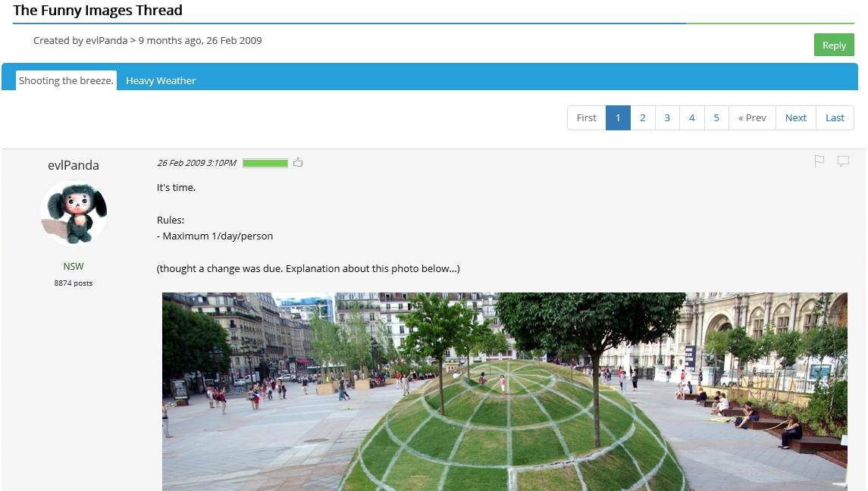Click the 26 Feb 2009 3:10PM timestamp

pyautogui.click(x=196, y=163)
